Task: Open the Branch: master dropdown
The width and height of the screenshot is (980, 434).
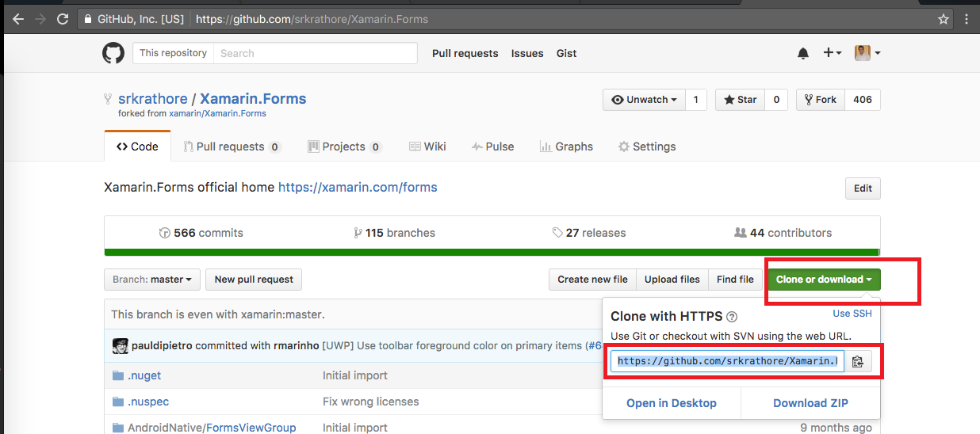Action: click(x=151, y=280)
